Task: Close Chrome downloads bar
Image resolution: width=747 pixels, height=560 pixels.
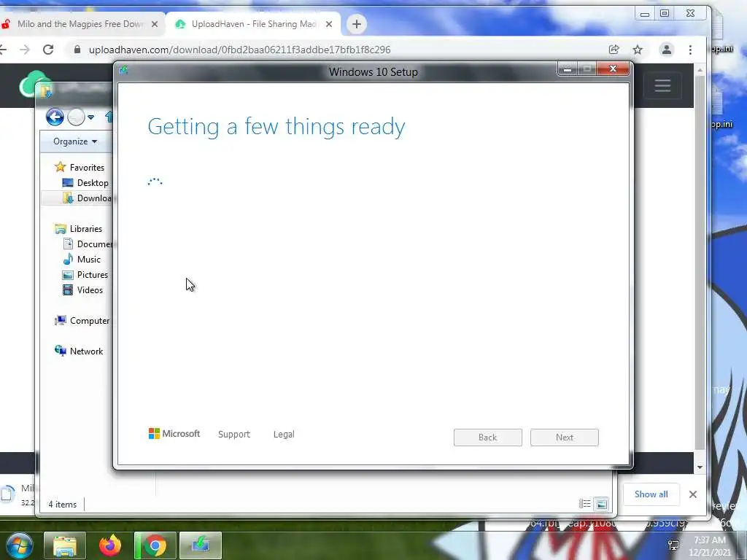Action: (x=693, y=494)
